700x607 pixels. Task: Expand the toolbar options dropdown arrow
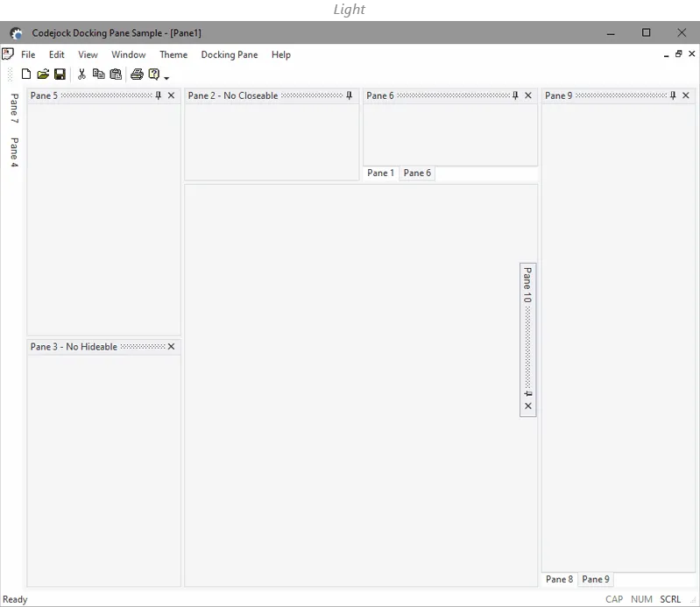point(166,78)
